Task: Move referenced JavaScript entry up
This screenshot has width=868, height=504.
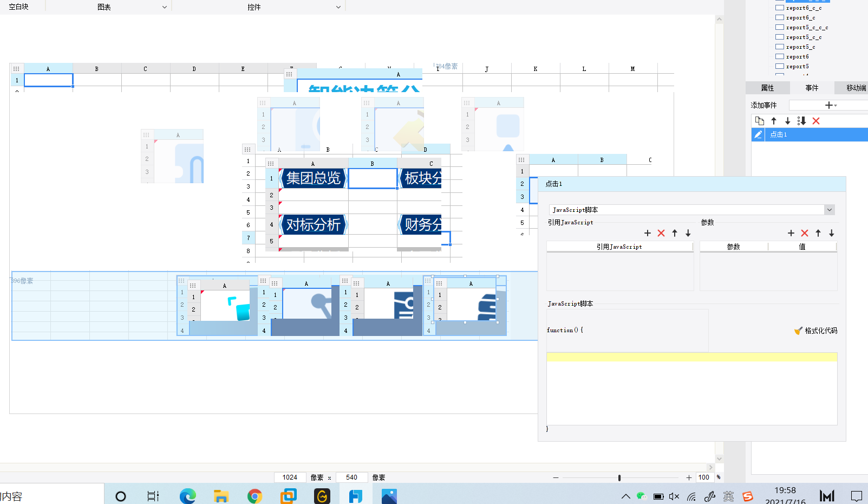Action: (x=675, y=233)
